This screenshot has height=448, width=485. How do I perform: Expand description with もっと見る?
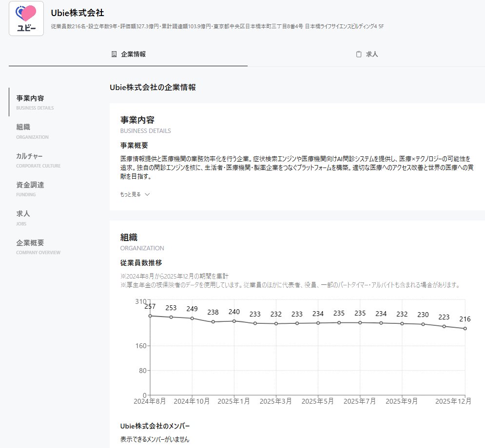(135, 194)
